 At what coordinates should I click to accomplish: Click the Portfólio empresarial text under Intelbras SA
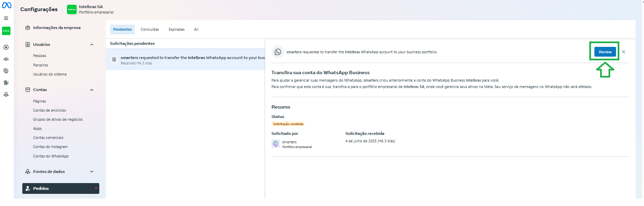point(96,12)
